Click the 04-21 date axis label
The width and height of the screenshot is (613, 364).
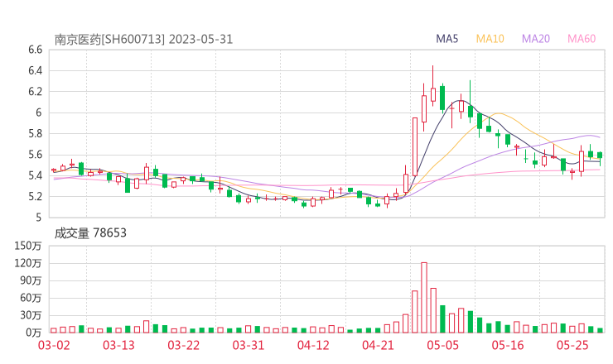coord(378,345)
